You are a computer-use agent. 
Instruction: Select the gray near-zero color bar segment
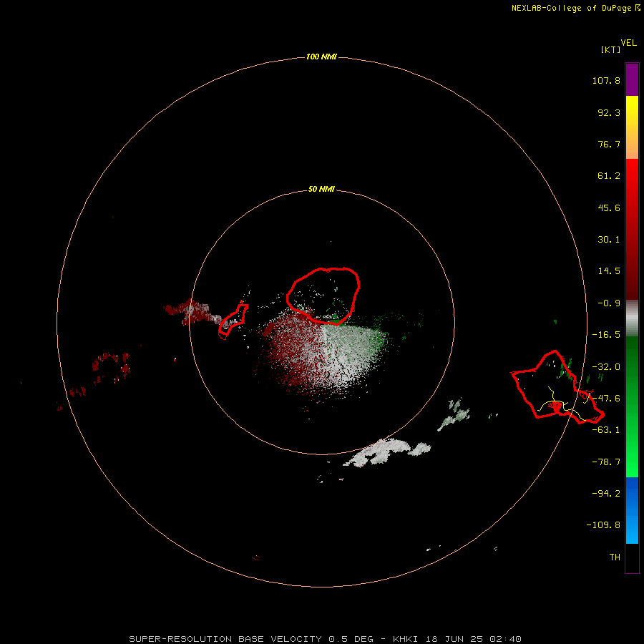point(632,318)
